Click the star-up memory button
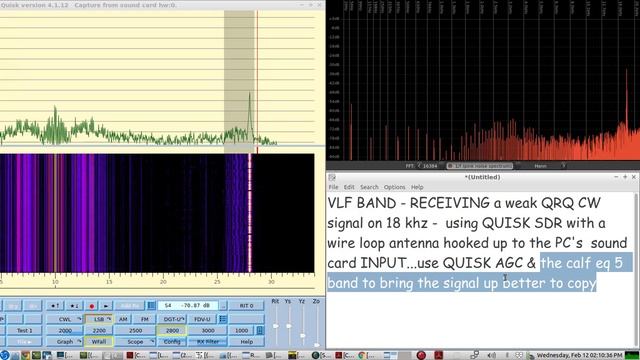The height and width of the screenshot is (360, 640). click(x=55, y=306)
